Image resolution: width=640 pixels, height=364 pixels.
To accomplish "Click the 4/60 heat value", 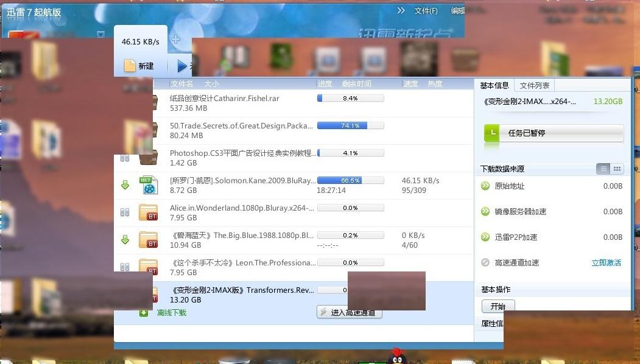I will coord(410,245).
